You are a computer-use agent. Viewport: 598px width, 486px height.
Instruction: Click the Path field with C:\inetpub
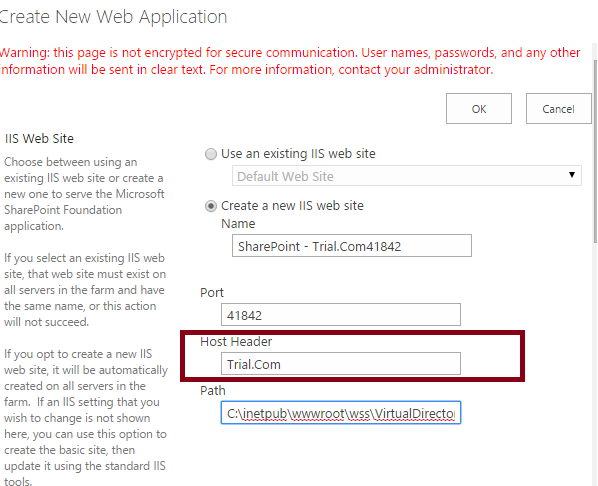[x=341, y=412]
